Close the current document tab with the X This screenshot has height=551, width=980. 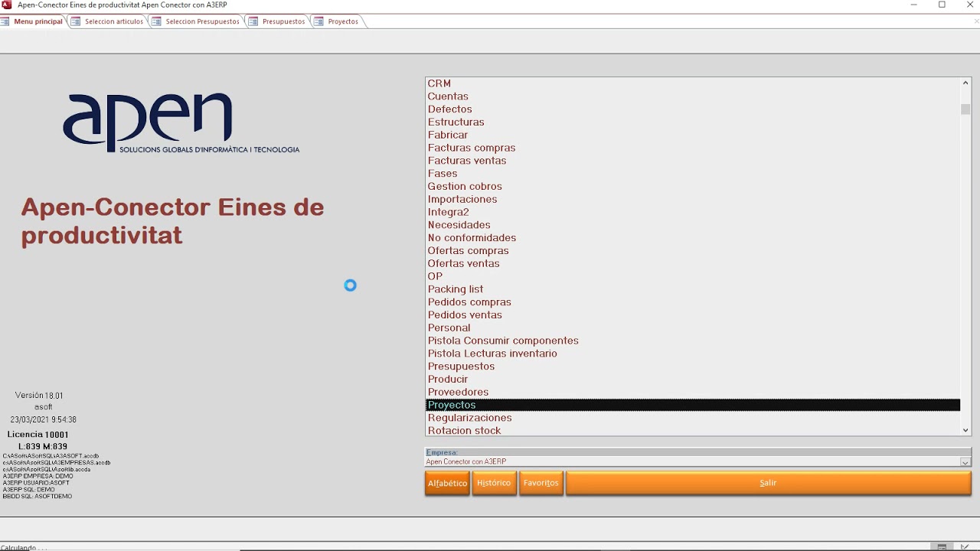pos(976,21)
